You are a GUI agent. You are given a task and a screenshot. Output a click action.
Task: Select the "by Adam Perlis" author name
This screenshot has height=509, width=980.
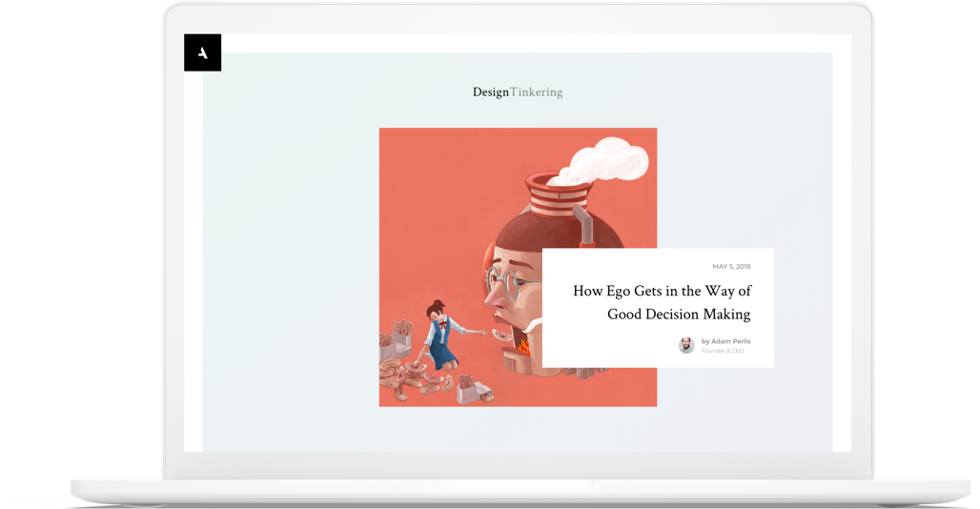tap(725, 341)
